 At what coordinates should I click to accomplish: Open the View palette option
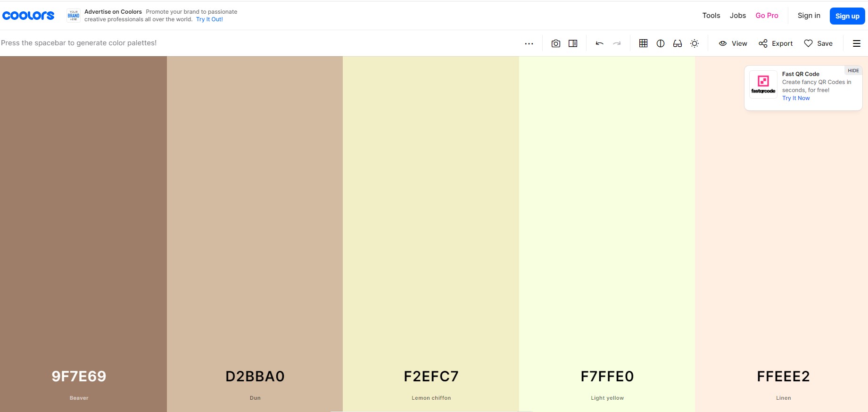click(733, 43)
